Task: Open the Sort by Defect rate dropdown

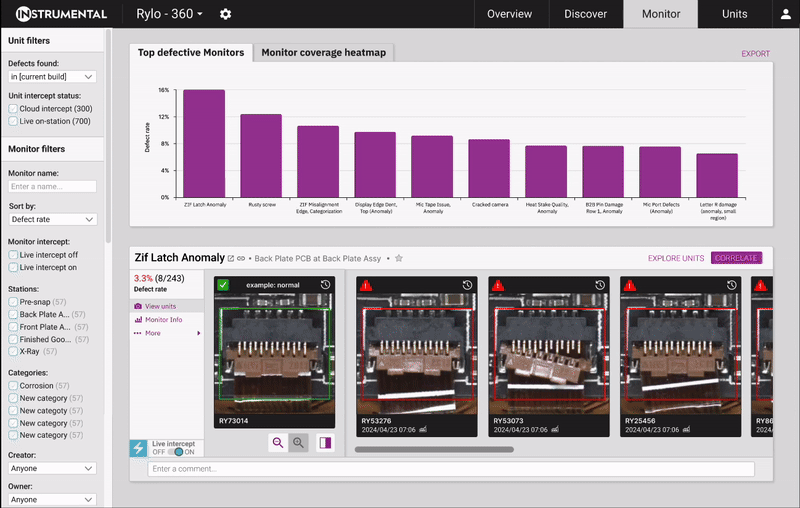Action: pyautogui.click(x=52, y=219)
